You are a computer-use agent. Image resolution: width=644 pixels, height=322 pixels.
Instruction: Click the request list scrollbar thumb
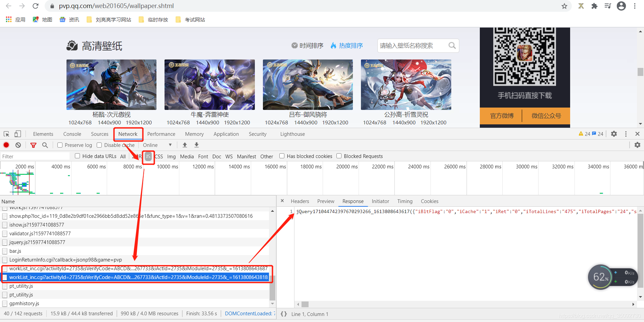pyautogui.click(x=272, y=288)
